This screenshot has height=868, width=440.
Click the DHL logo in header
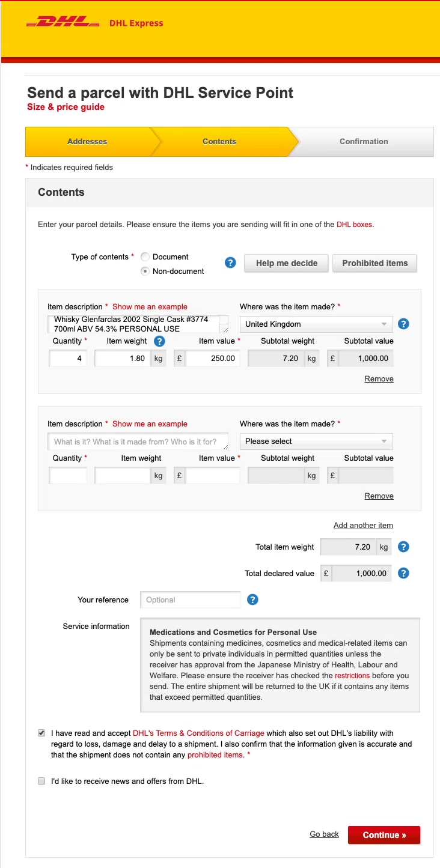63,23
